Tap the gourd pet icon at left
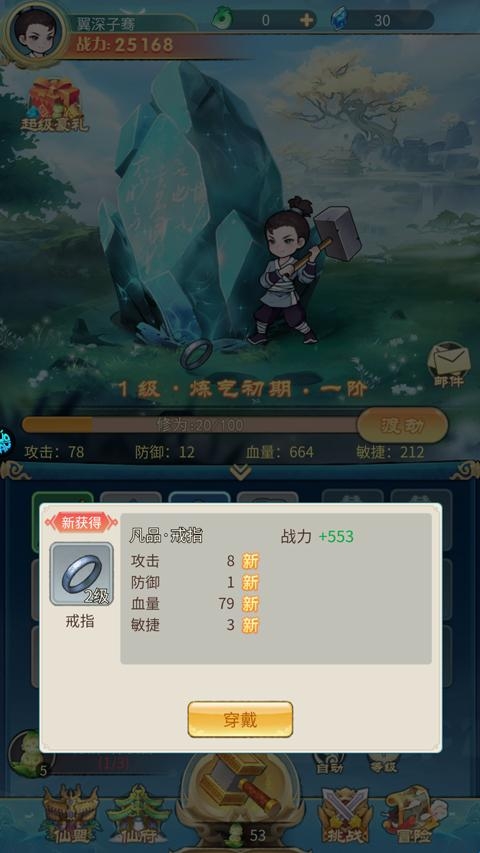Image resolution: width=480 pixels, height=853 pixels. pos(30,753)
